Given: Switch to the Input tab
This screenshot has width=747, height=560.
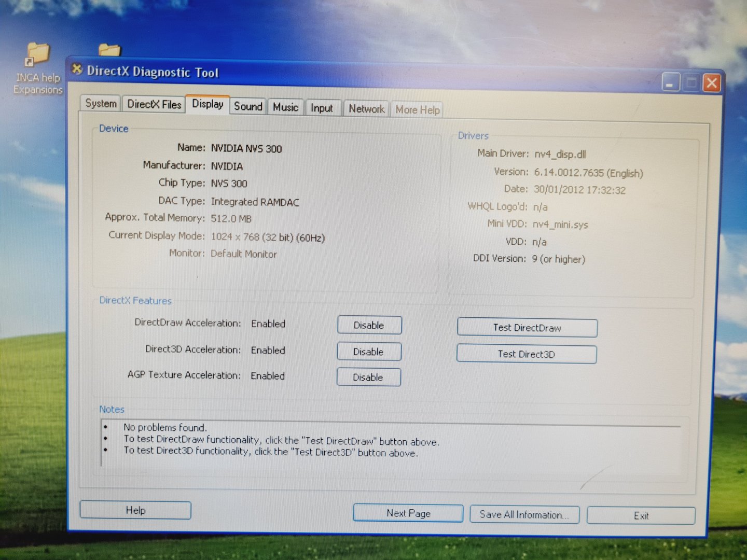Looking at the screenshot, I should (322, 108).
